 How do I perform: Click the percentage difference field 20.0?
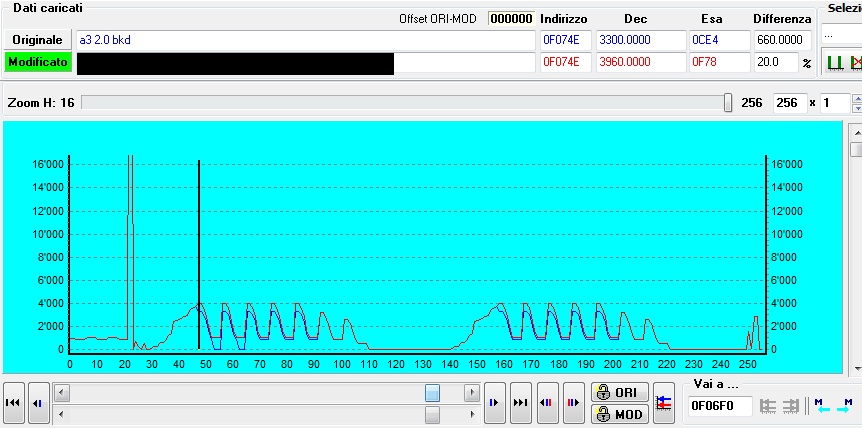tap(776, 62)
